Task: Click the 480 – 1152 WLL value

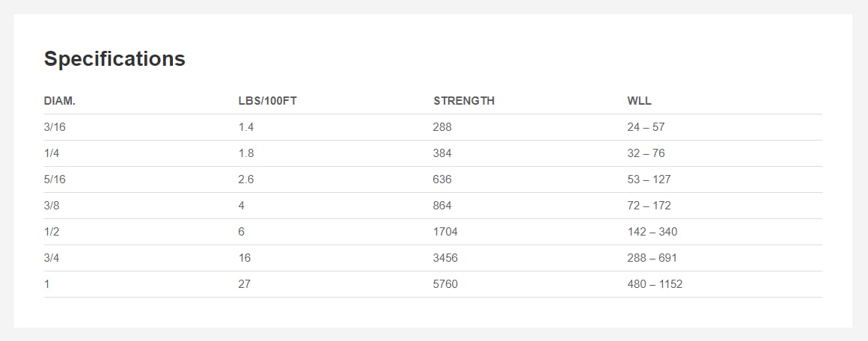Action: [x=655, y=284]
